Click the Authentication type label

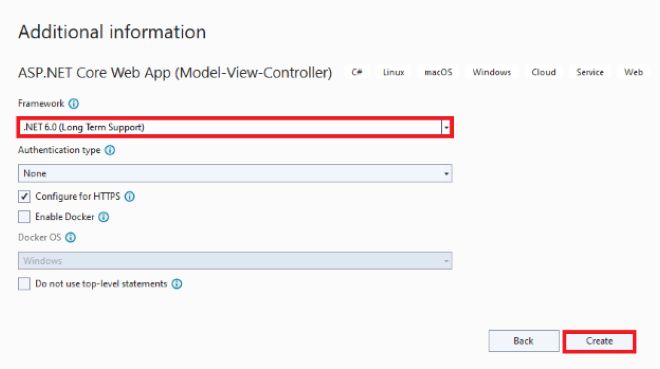pyautogui.click(x=59, y=150)
